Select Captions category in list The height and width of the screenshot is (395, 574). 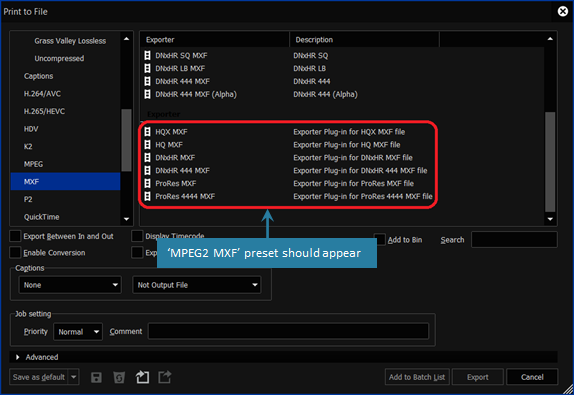pos(38,76)
